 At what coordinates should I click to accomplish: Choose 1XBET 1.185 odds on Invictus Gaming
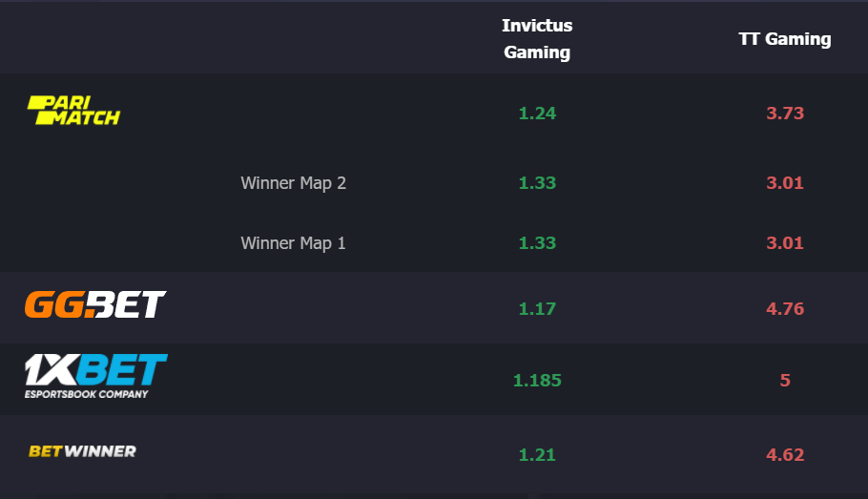537,380
